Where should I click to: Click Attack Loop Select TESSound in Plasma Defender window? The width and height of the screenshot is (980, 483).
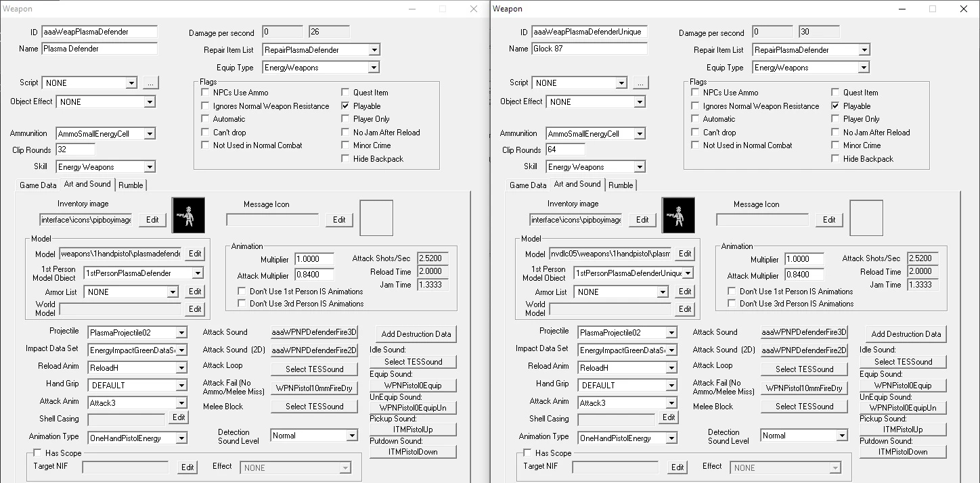coord(314,369)
